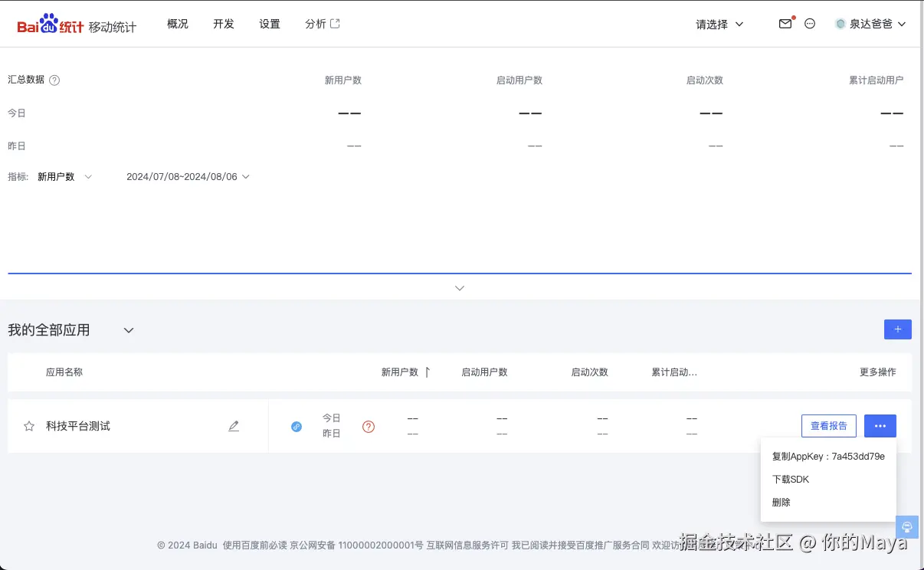Edit the 科技平台测试 app name with pencil icon
This screenshot has height=570, width=924.
point(234,426)
